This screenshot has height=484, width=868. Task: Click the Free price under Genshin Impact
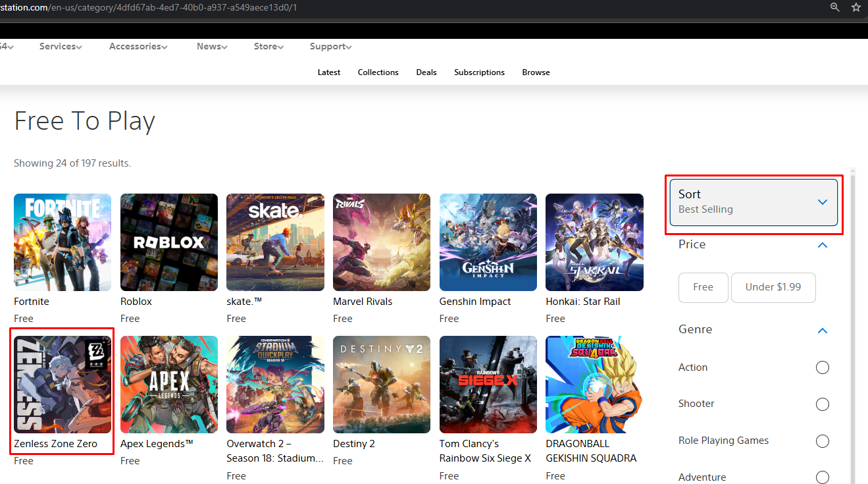click(449, 319)
